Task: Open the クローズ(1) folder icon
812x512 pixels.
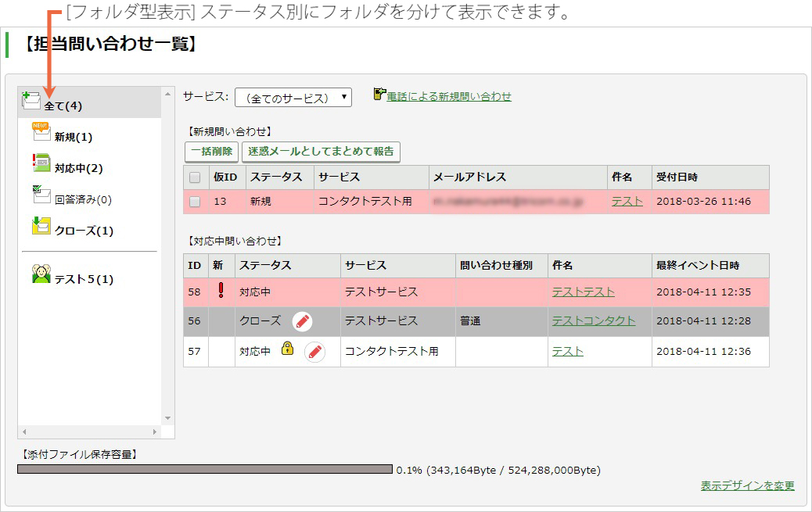Action: [41, 225]
